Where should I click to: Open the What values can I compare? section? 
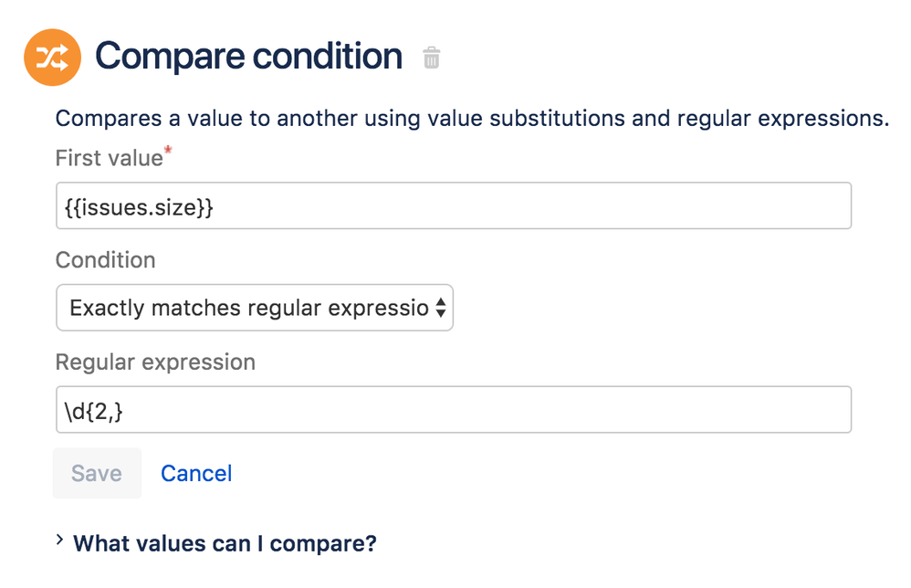[225, 544]
